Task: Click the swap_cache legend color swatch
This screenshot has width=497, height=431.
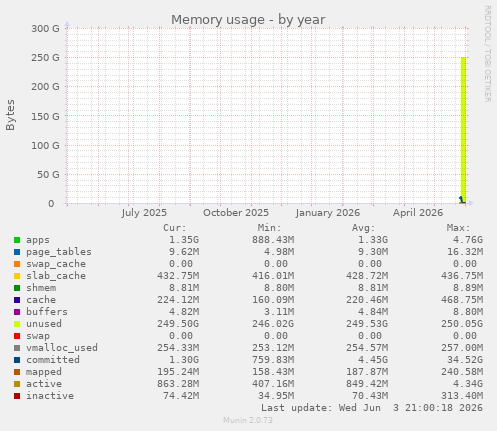Action: coord(17,264)
